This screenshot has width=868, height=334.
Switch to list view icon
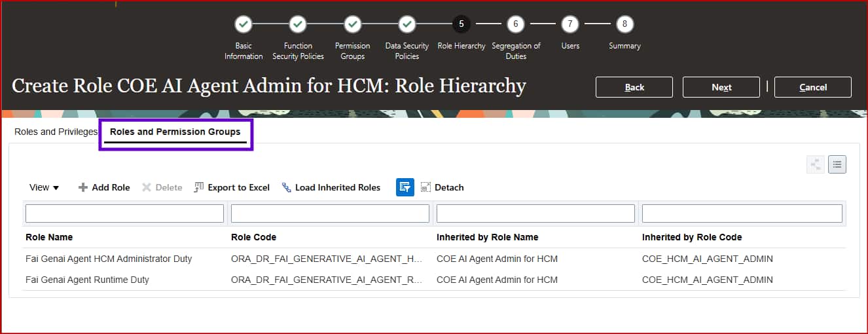coord(837,164)
